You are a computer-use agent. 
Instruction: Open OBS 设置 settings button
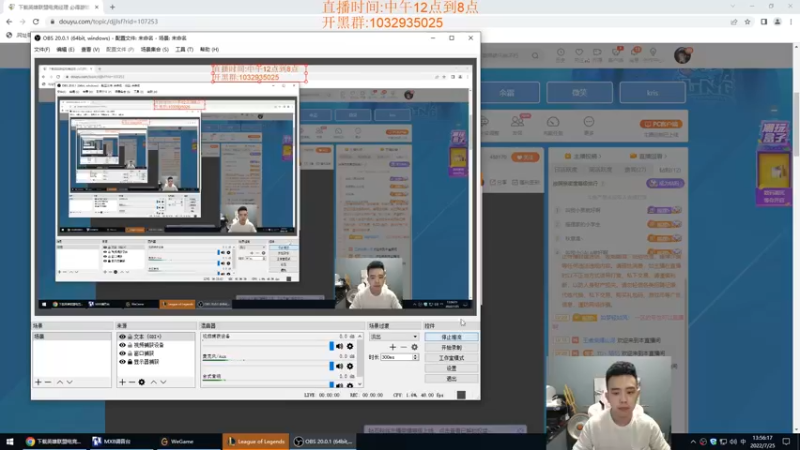click(452, 368)
